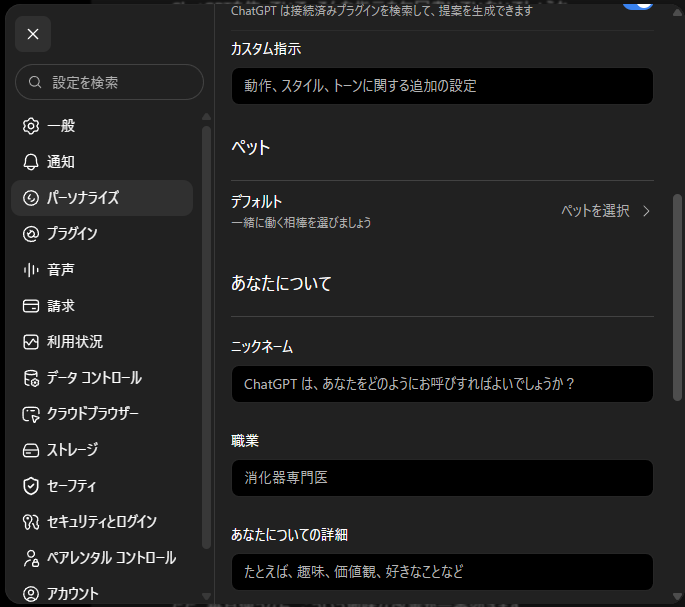Click the 職業 label
Viewport: 685px width, 607px height.
[245, 441]
